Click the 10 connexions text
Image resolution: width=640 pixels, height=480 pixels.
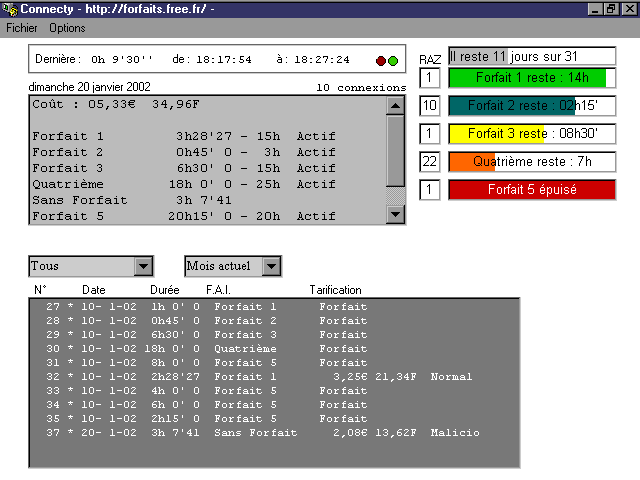point(361,88)
